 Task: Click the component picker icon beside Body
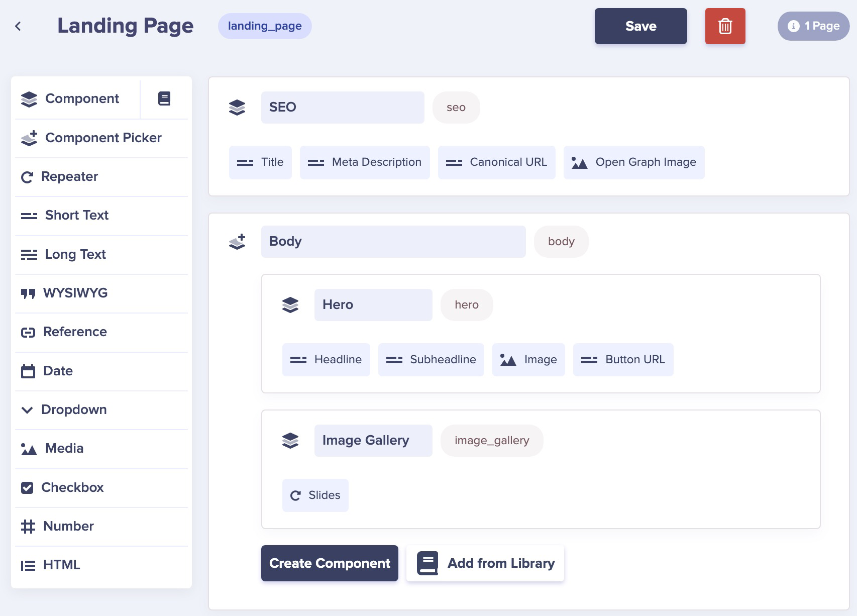tap(237, 242)
